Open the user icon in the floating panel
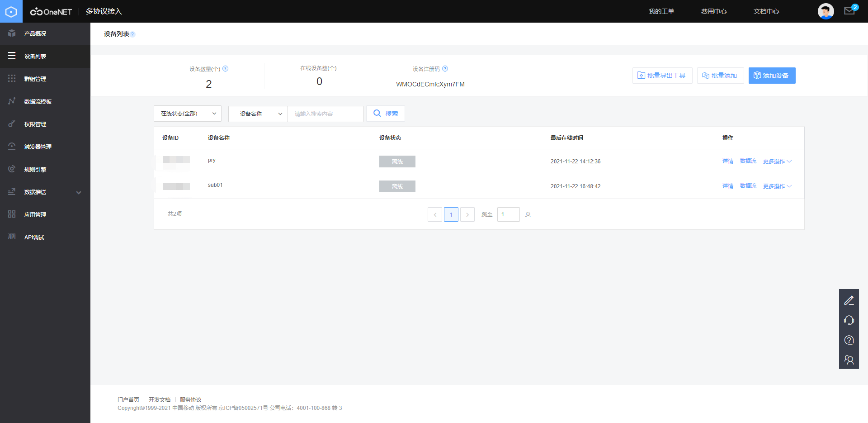 click(x=849, y=360)
